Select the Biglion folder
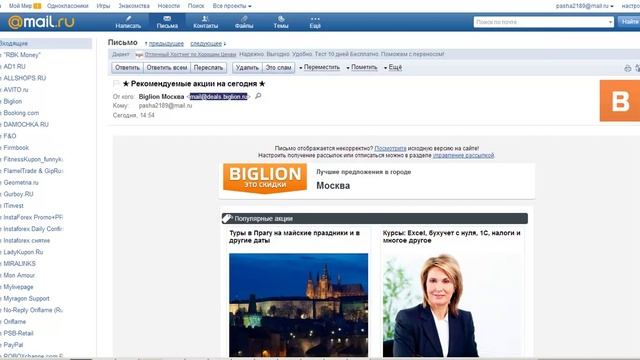The width and height of the screenshot is (640, 360). tap(13, 101)
